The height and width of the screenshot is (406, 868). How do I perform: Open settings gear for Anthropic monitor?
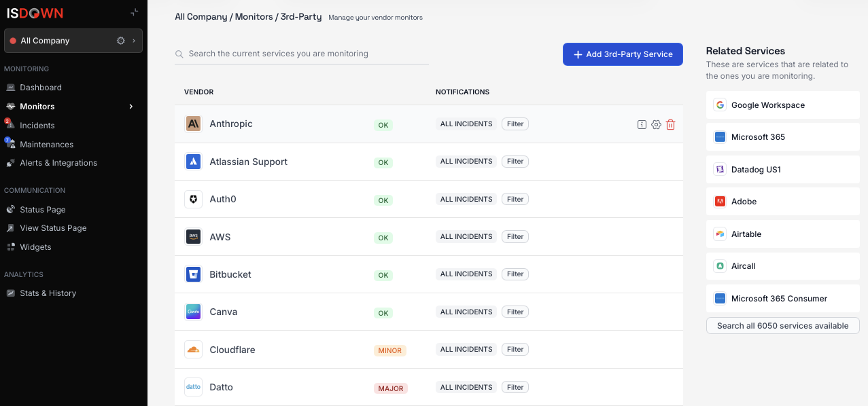[x=656, y=124]
